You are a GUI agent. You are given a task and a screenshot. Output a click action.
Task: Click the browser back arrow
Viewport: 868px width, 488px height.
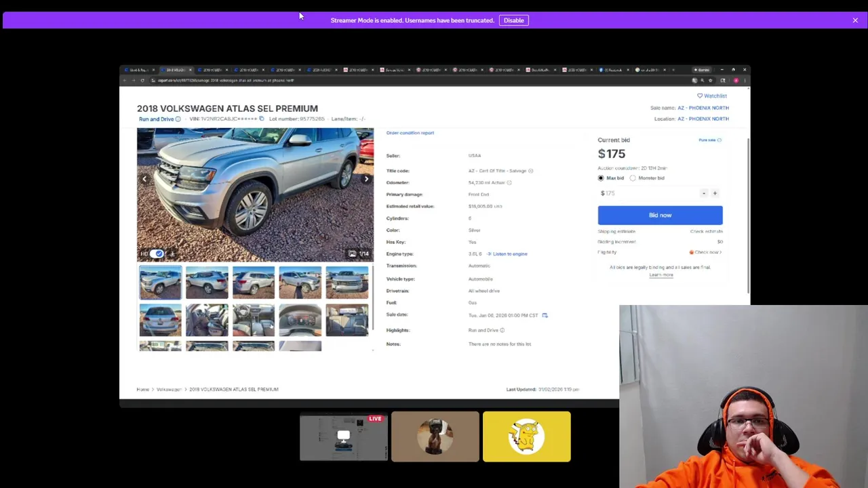point(125,81)
